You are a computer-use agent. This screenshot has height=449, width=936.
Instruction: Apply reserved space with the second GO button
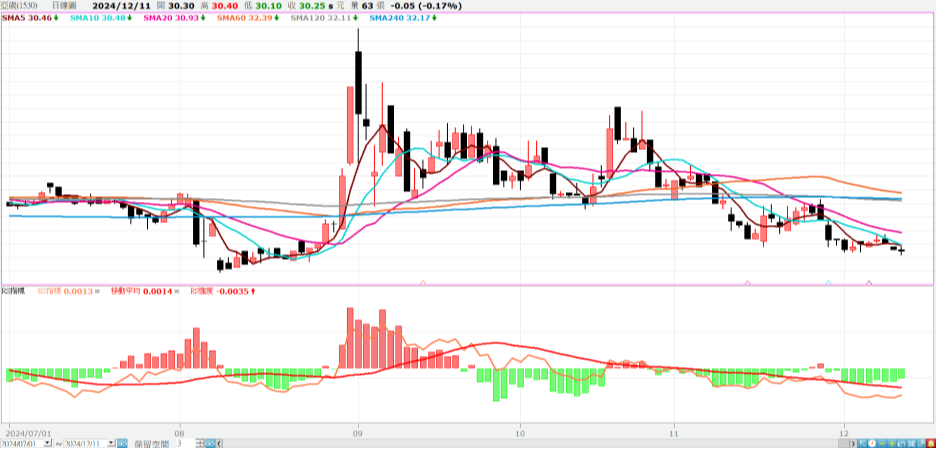click(x=210, y=444)
